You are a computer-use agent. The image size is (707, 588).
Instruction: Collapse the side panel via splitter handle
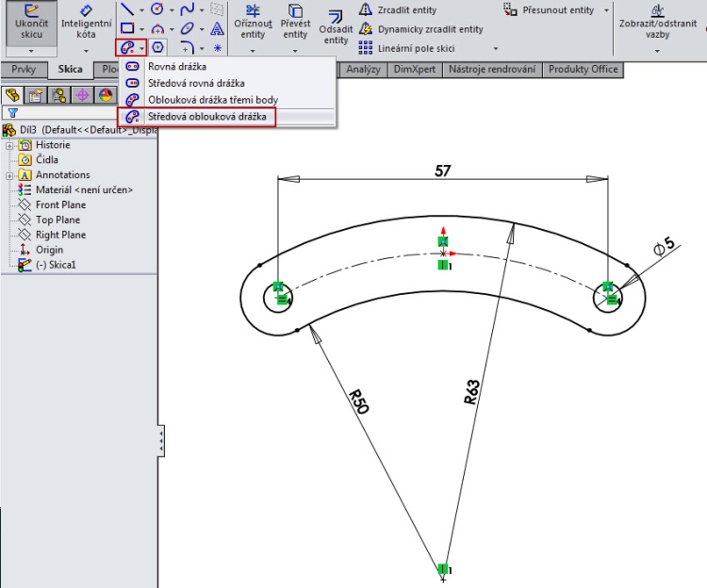(161, 440)
